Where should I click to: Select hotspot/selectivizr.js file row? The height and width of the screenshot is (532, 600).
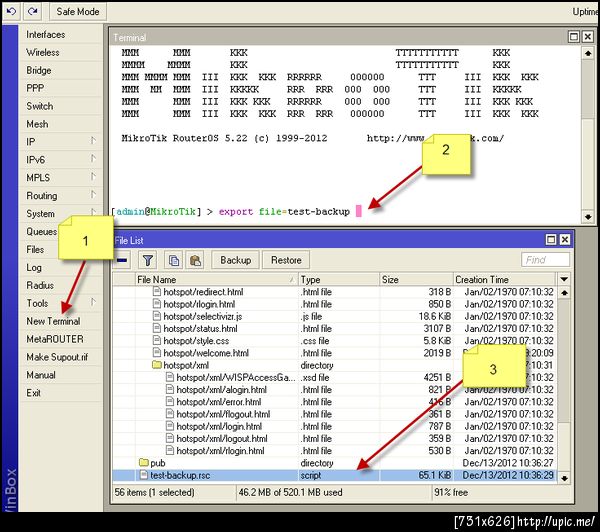335,317
